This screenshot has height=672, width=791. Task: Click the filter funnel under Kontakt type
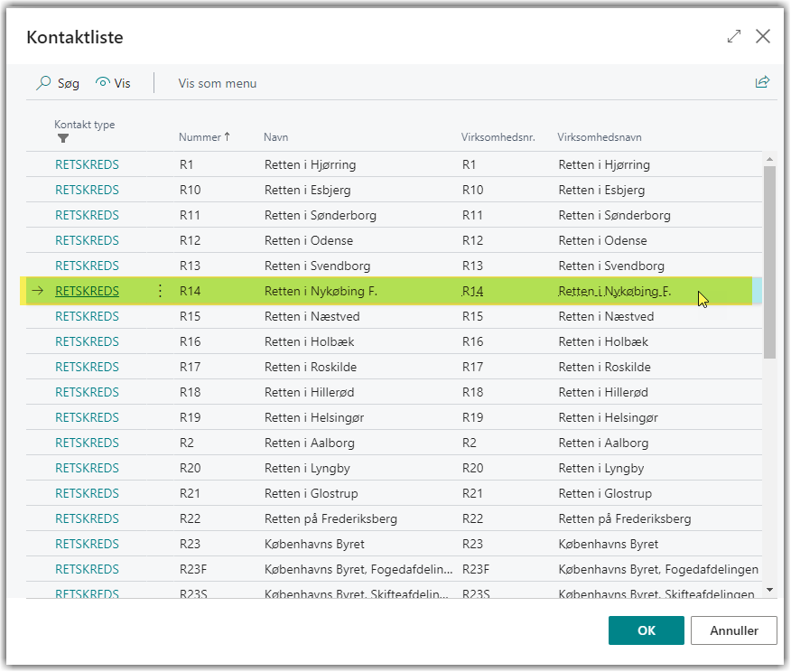pos(63,138)
